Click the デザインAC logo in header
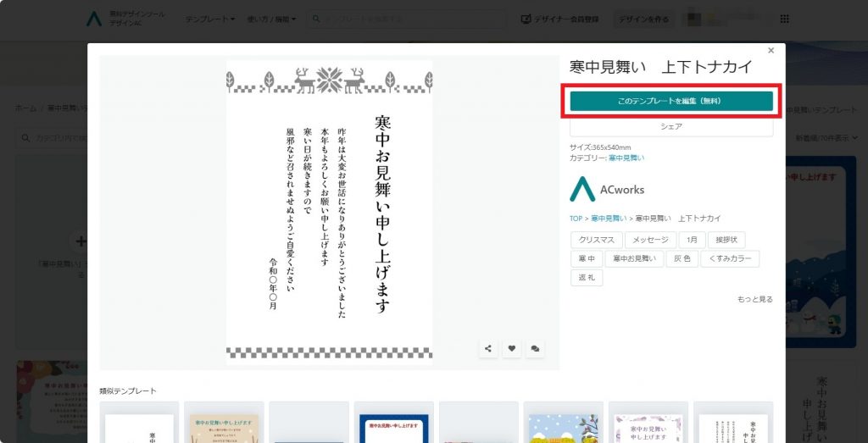The image size is (868, 443). 125,19
